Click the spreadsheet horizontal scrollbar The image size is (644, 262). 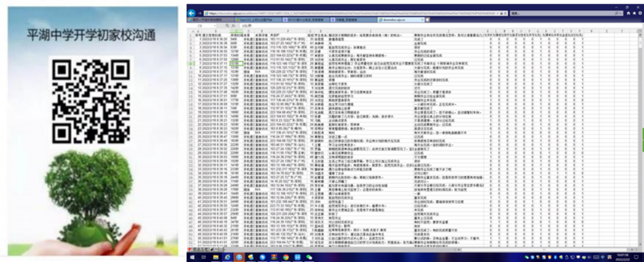pos(544,250)
